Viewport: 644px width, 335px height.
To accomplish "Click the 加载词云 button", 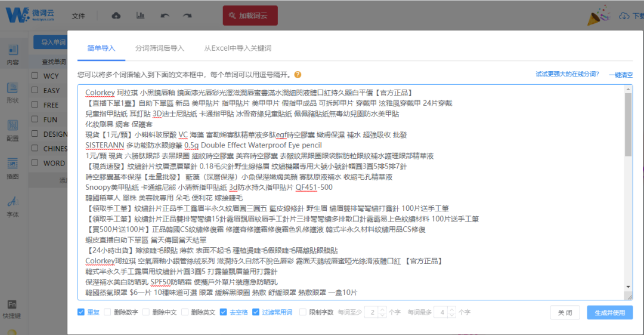I will point(250,16).
